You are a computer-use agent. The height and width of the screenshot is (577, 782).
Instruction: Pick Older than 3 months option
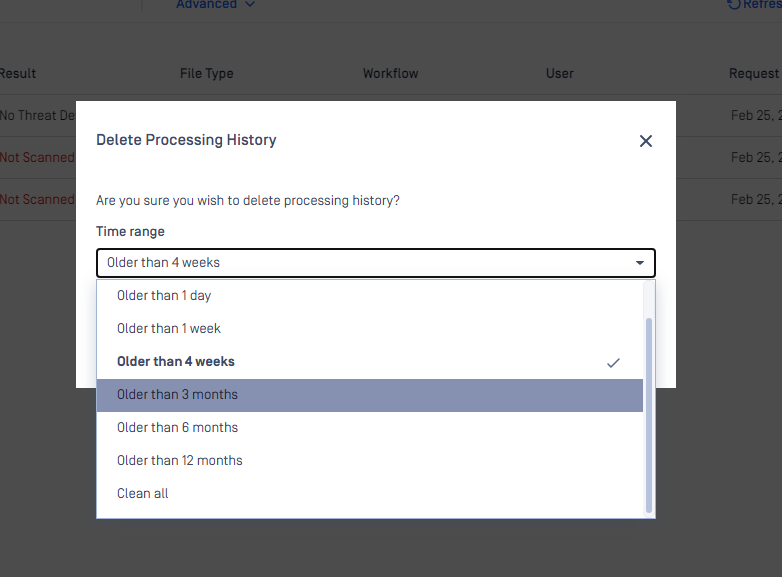tap(370, 395)
